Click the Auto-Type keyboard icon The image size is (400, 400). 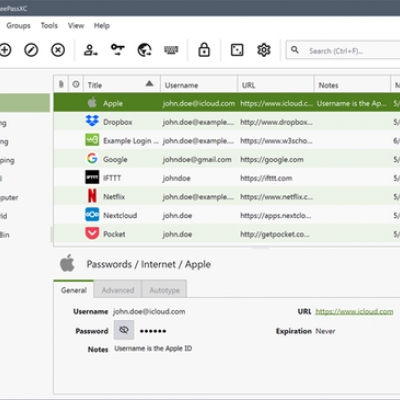171,50
